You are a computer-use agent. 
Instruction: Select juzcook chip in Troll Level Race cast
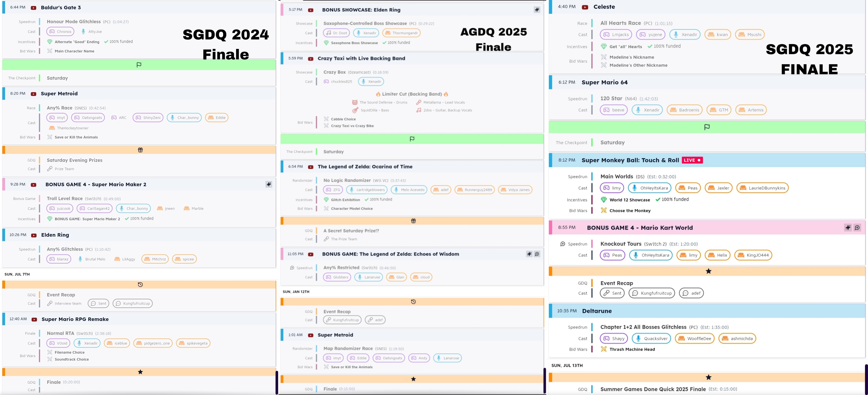click(60, 209)
